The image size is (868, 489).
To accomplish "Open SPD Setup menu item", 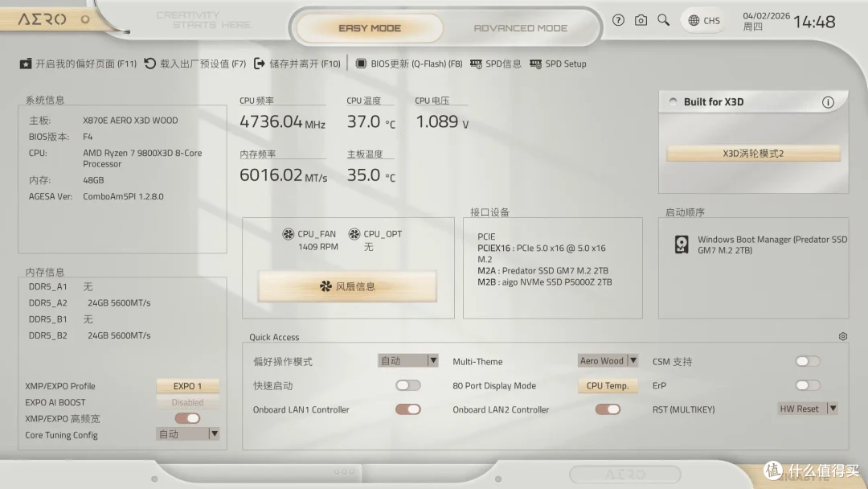I will tap(558, 64).
